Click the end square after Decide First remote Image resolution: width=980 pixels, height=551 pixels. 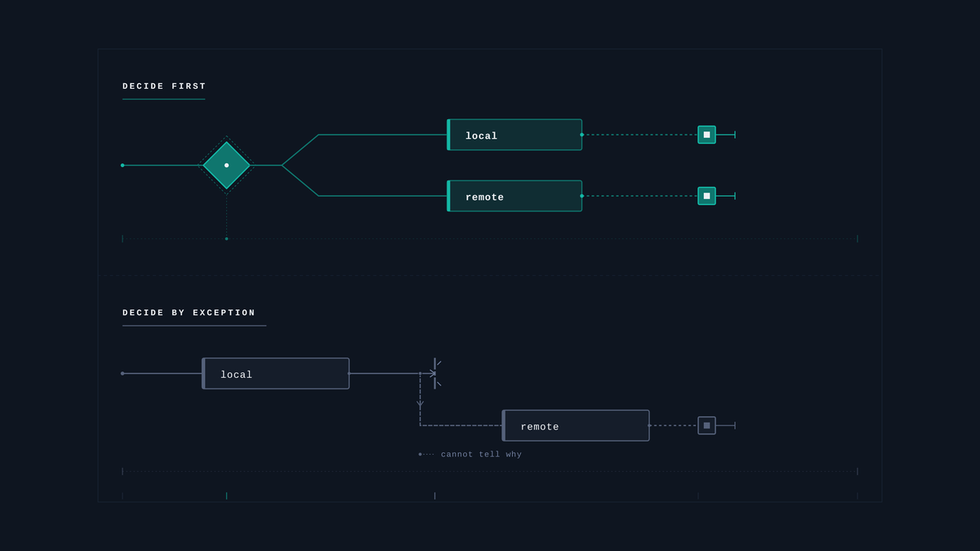[x=706, y=196]
